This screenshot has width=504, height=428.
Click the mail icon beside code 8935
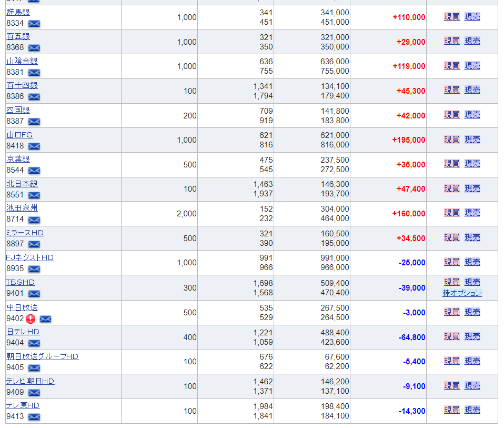34,269
